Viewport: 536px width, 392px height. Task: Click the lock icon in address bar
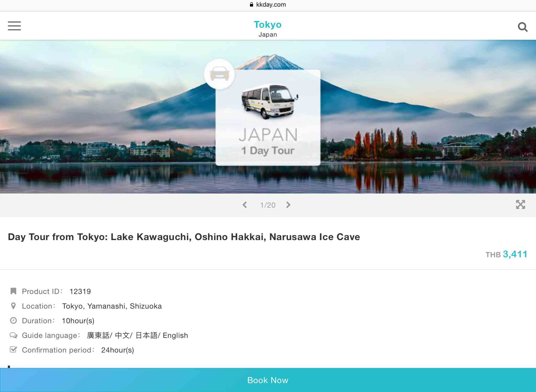(252, 4)
